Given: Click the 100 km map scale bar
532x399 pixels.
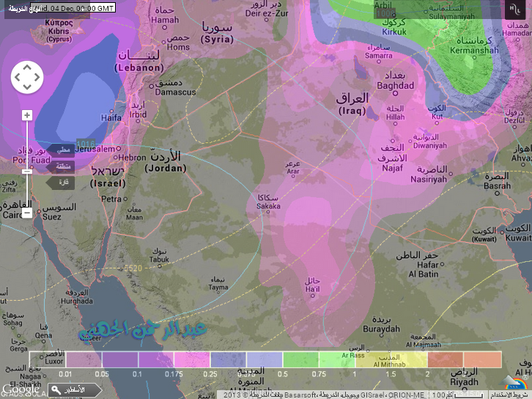Looking at the screenshot, I should click(468, 395).
